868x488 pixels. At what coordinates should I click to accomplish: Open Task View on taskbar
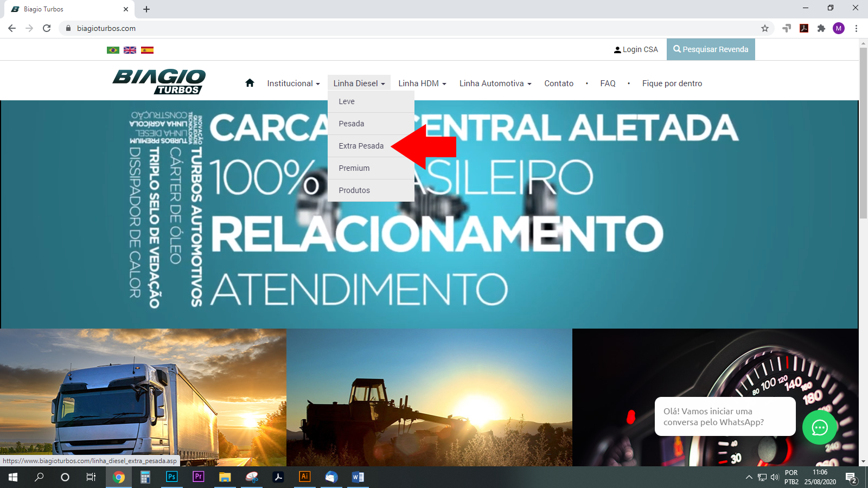pos(91,477)
